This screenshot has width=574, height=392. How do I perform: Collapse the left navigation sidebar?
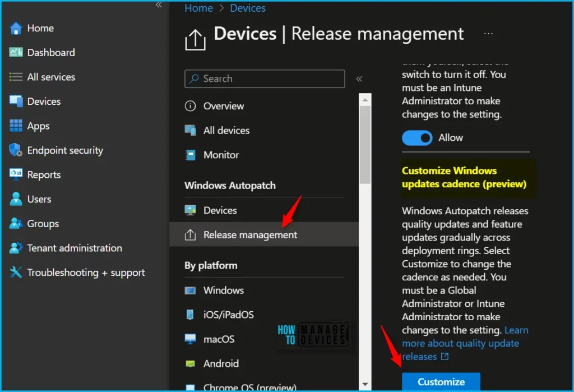[159, 4]
